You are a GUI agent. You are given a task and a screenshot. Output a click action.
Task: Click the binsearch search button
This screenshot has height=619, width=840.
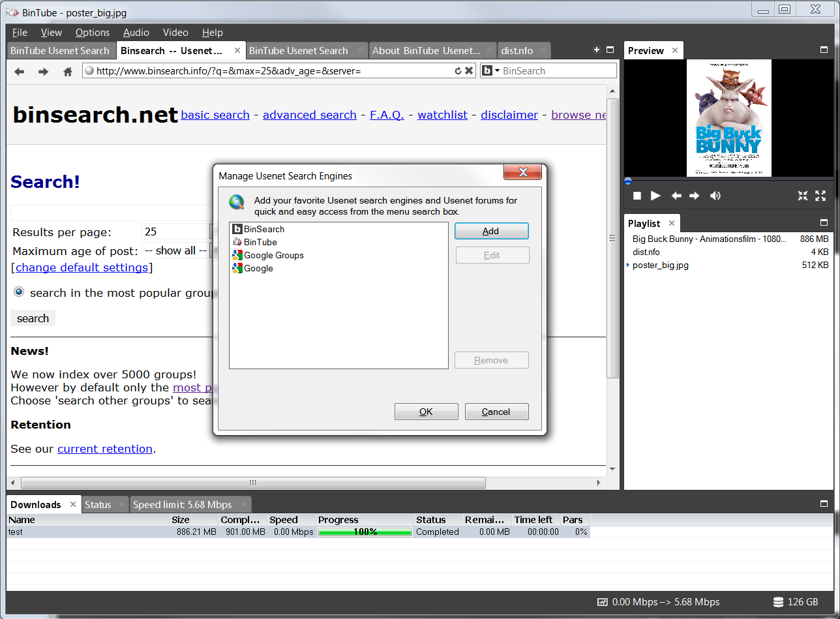[33, 318]
